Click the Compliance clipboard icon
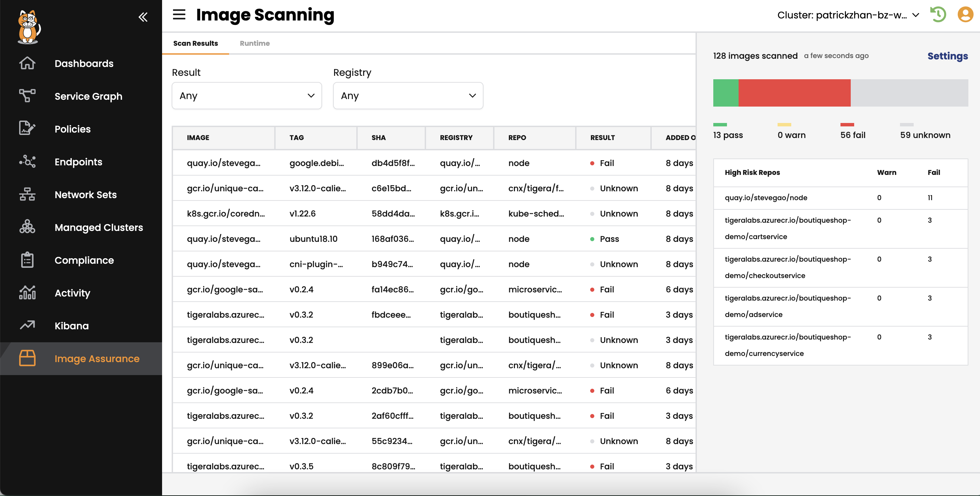Screen dimensions: 980x496 click(x=27, y=260)
